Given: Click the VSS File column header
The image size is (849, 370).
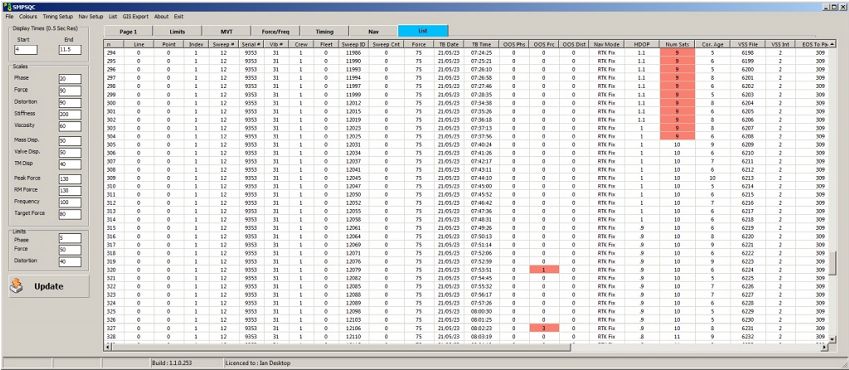Looking at the screenshot, I should coord(748,44).
